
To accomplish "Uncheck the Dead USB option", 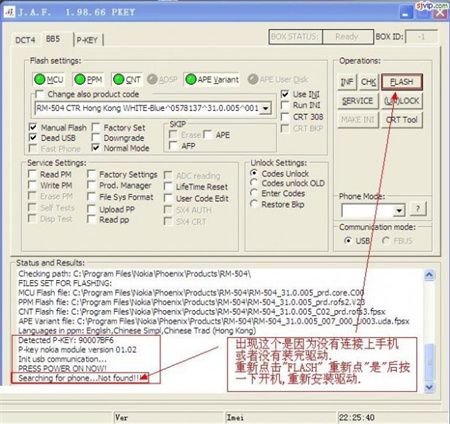I will point(33,138).
